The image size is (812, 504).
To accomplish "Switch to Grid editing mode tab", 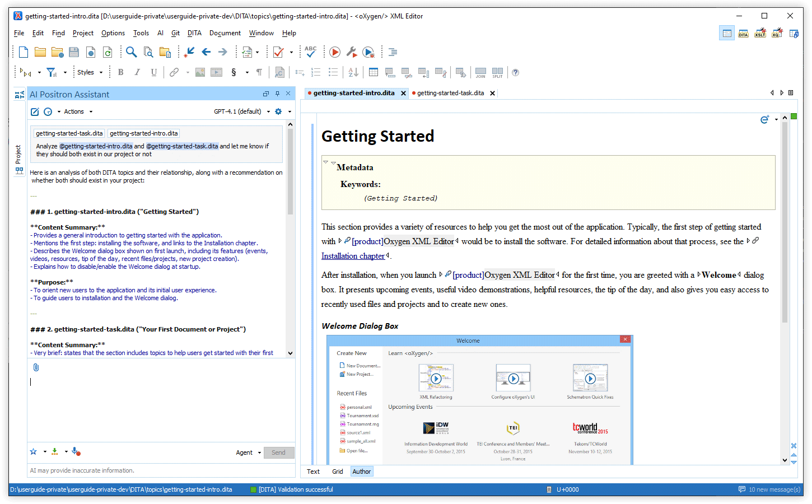I will pos(337,472).
